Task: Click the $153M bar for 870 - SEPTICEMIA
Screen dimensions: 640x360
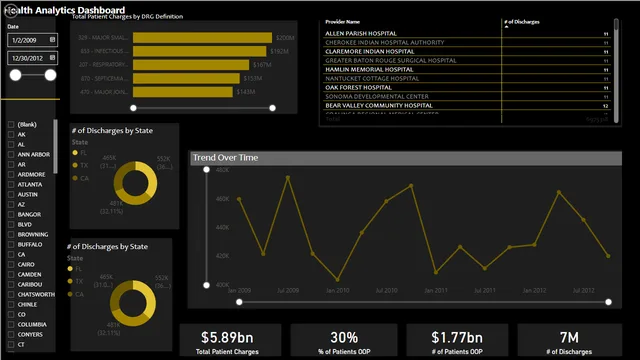Action: tap(186, 78)
